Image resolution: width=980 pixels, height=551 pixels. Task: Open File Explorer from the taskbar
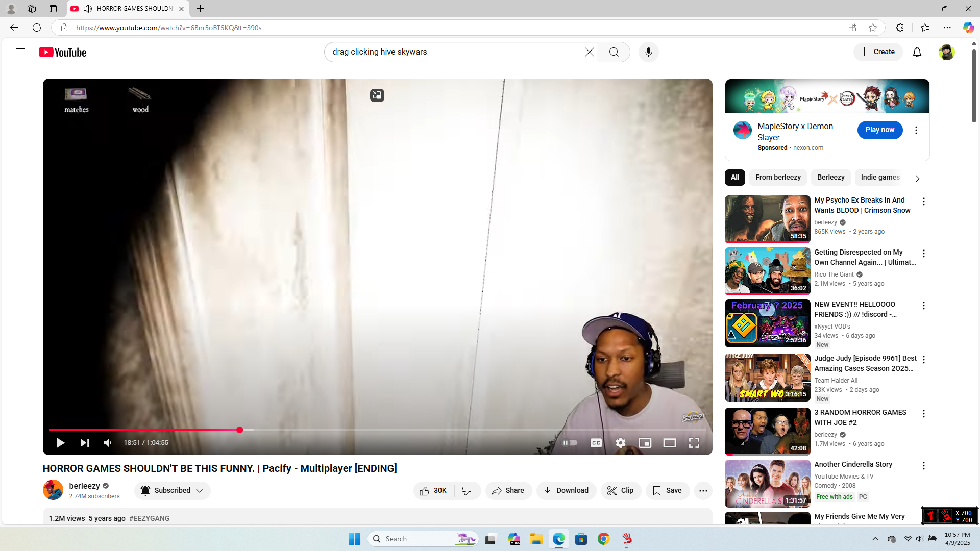[536, 539]
